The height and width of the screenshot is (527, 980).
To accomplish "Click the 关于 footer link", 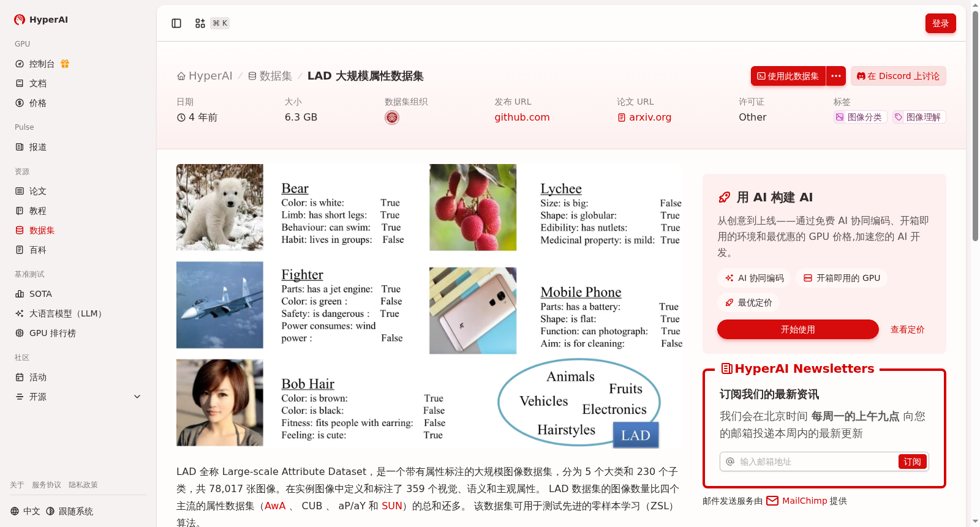I will pos(17,485).
